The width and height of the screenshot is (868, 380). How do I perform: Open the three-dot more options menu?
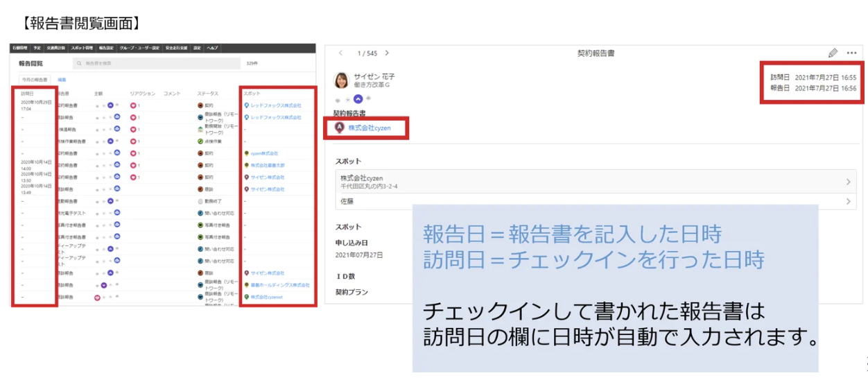[852, 53]
